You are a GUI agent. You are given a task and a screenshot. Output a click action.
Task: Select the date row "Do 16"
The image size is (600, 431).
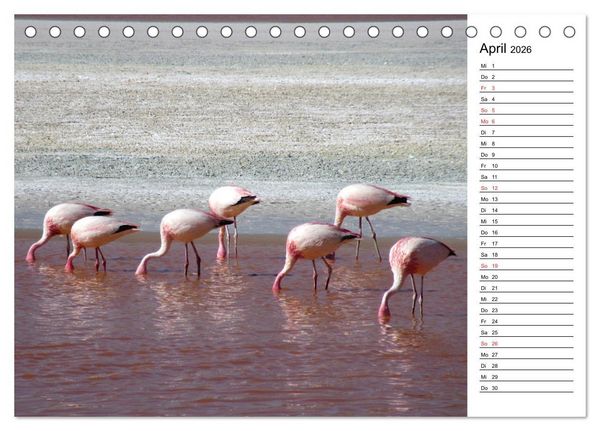point(527,232)
